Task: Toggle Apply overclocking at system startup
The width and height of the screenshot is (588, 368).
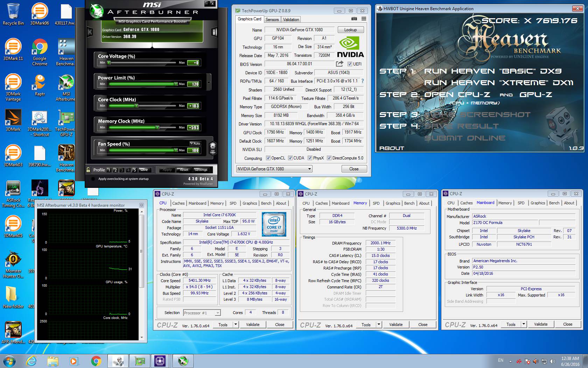Action: point(93,179)
